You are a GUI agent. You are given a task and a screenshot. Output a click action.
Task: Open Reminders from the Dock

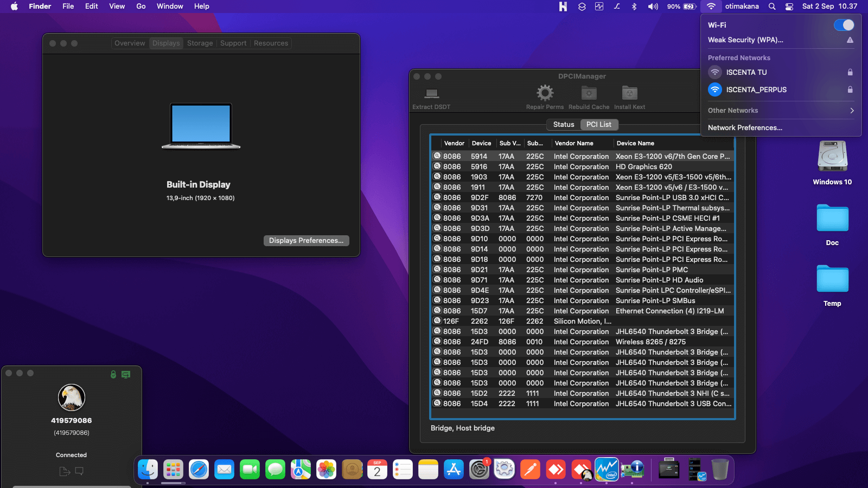(x=403, y=470)
